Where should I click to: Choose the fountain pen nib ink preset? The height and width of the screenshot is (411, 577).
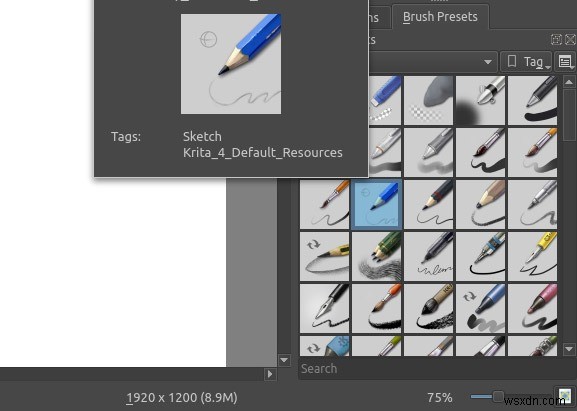click(325, 308)
